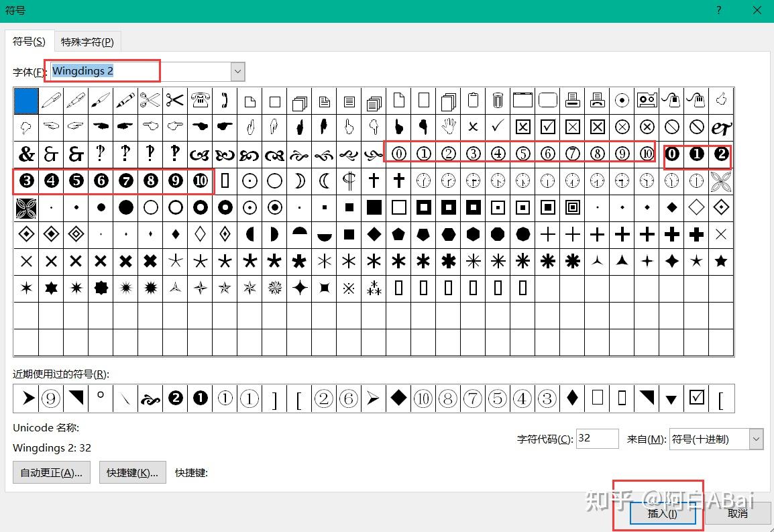Viewport: 774px width, 532px height.
Task: Choose the clipboard symbol in the first row
Action: coord(473,101)
